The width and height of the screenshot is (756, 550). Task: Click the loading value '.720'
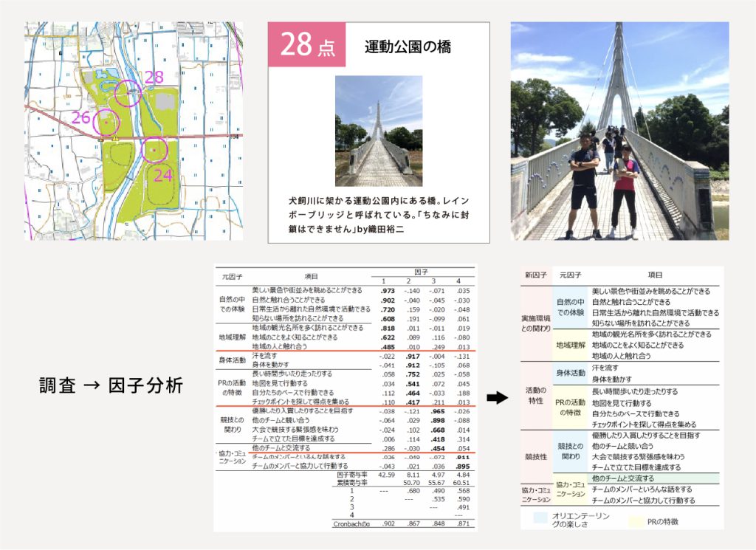pyautogui.click(x=388, y=309)
